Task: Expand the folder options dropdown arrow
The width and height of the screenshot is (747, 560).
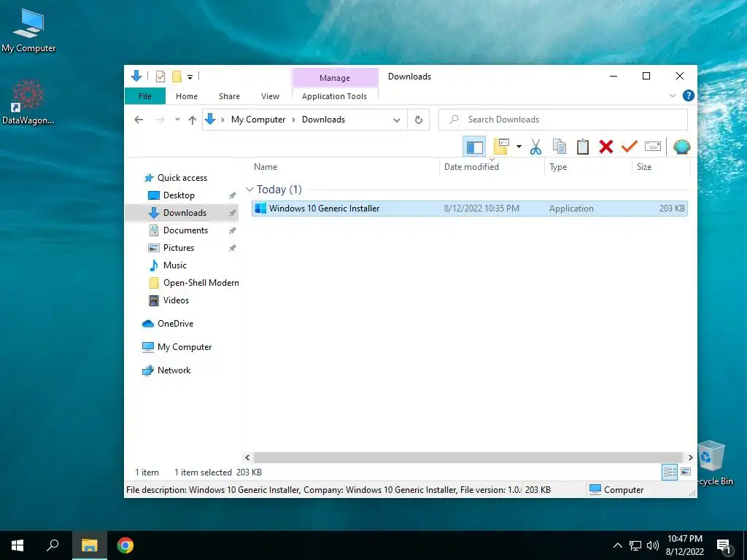Action: (x=519, y=147)
